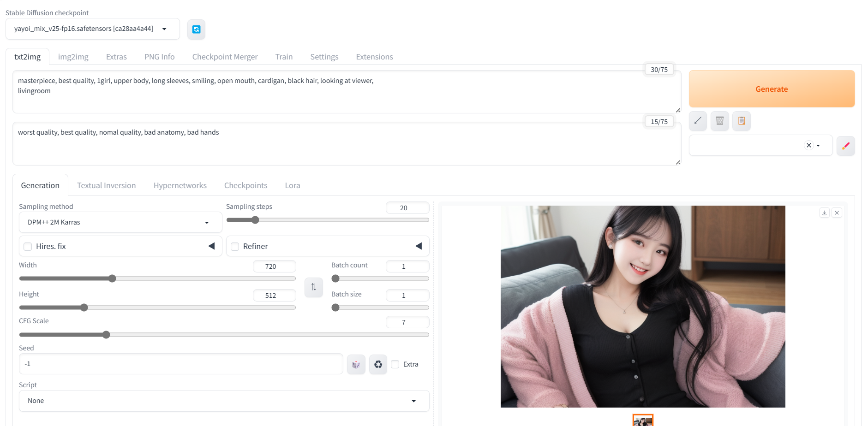Click the positive prompt text box
This screenshot has width=868, height=426.
tap(347, 92)
